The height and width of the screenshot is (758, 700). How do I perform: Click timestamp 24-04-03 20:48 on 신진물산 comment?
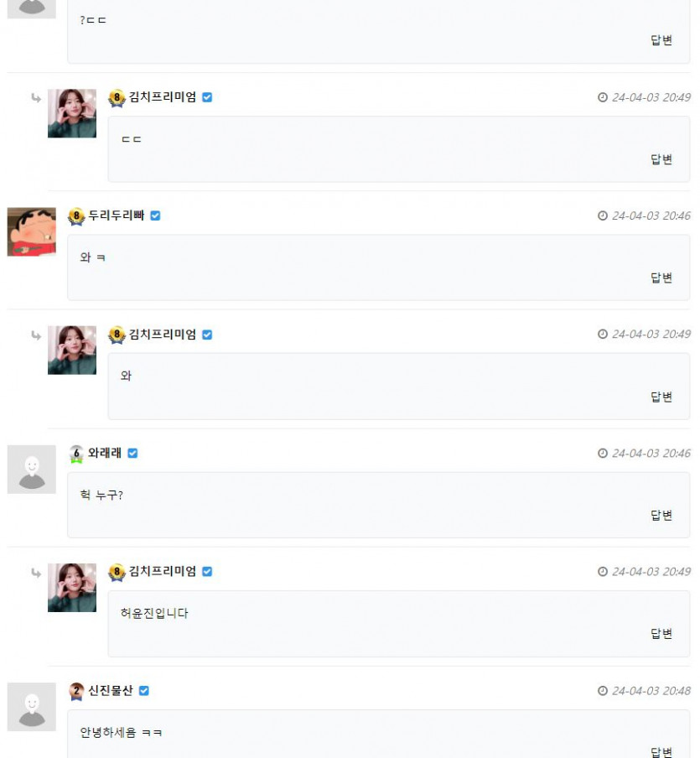click(651, 691)
